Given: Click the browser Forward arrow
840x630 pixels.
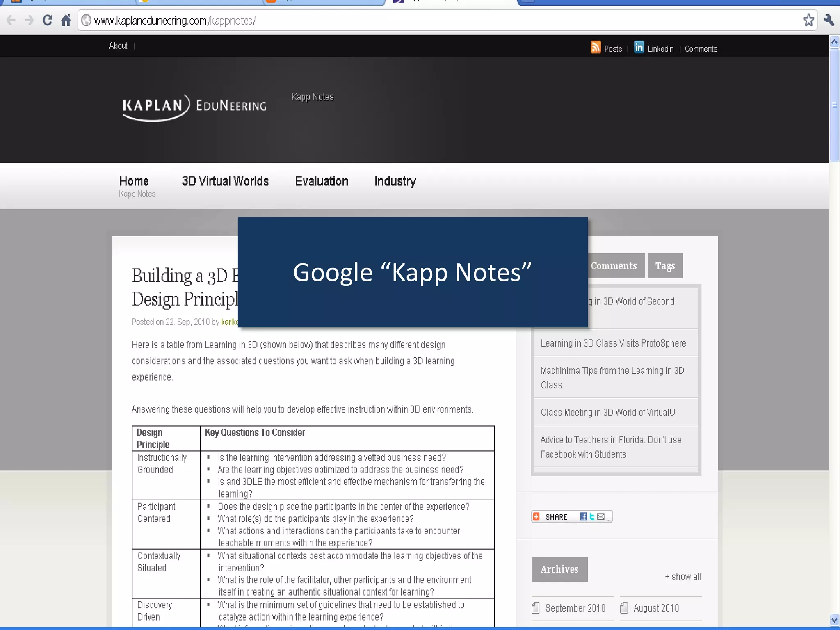Looking at the screenshot, I should click(29, 20).
